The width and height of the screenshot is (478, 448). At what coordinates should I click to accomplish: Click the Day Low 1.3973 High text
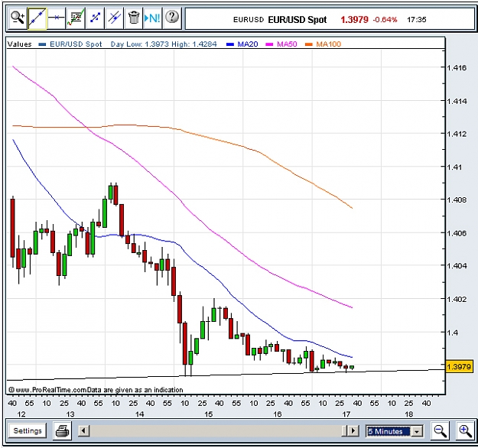pos(164,44)
